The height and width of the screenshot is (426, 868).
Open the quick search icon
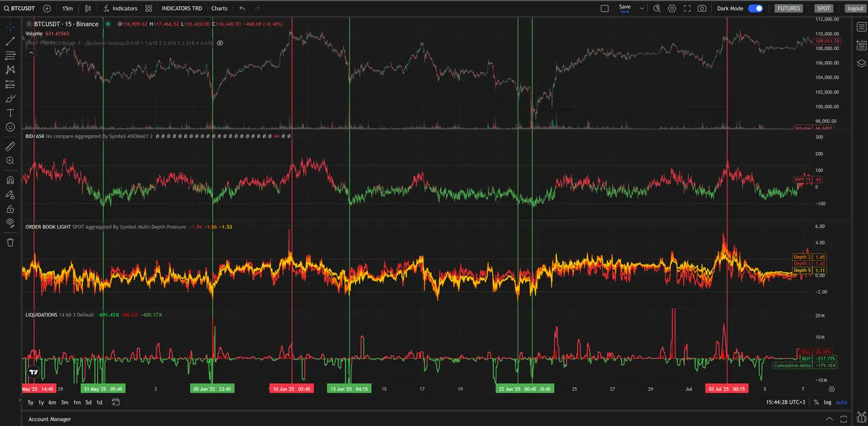point(657,9)
